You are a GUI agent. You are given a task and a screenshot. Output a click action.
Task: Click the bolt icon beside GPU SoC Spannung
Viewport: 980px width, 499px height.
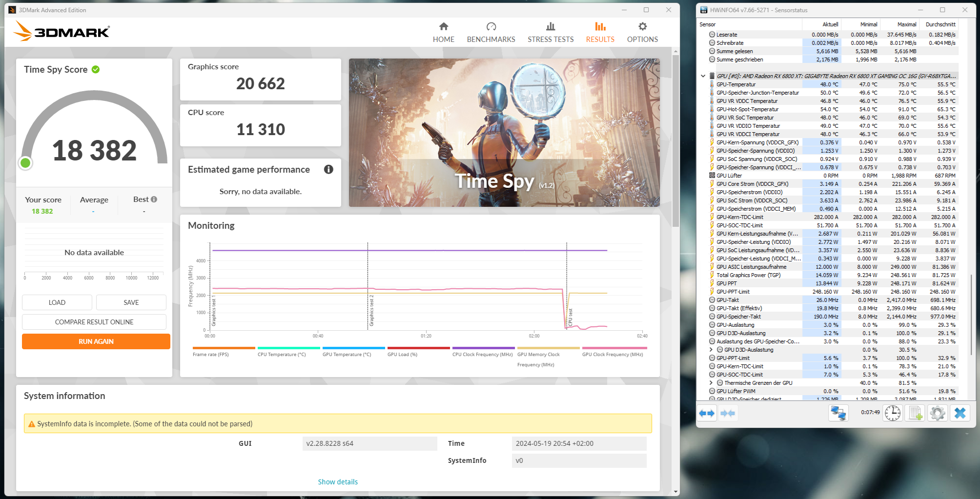712,159
